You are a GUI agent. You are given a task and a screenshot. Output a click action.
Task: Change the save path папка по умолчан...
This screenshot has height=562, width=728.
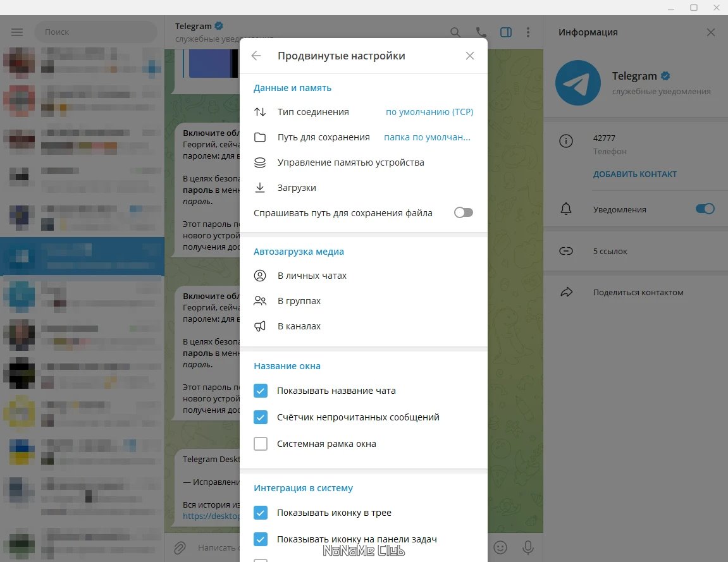[x=427, y=137]
